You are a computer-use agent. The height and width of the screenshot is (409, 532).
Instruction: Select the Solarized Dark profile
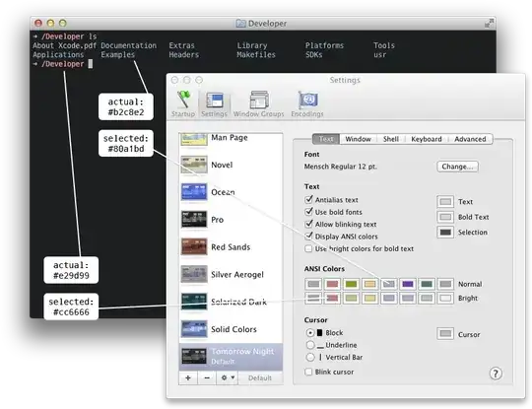point(231,302)
